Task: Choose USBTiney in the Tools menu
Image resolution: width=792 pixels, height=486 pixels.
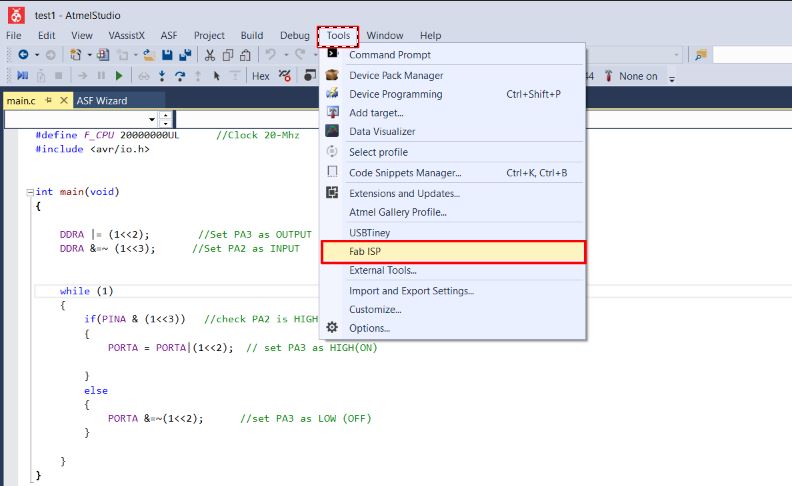Action: coord(453,233)
